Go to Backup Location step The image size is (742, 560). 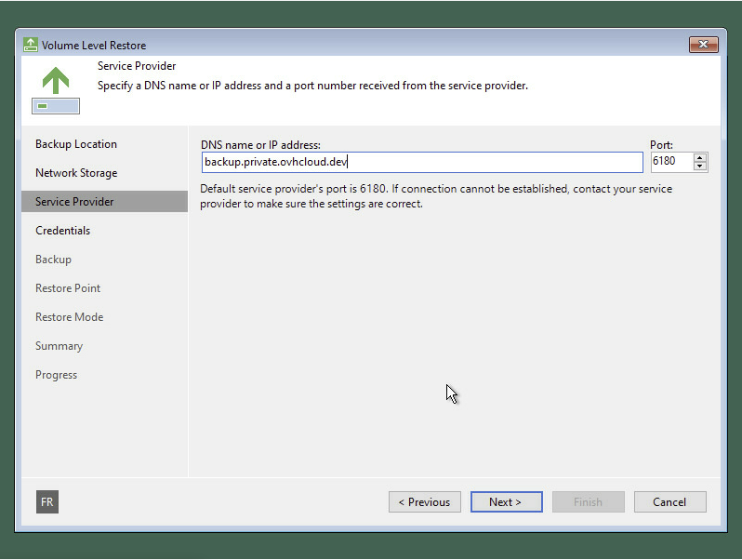pyautogui.click(x=76, y=144)
